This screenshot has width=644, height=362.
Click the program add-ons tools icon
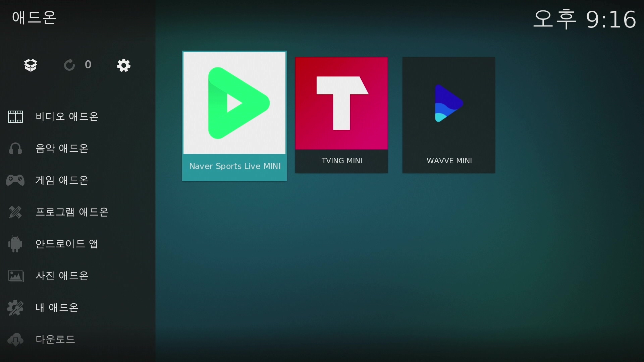point(15,212)
